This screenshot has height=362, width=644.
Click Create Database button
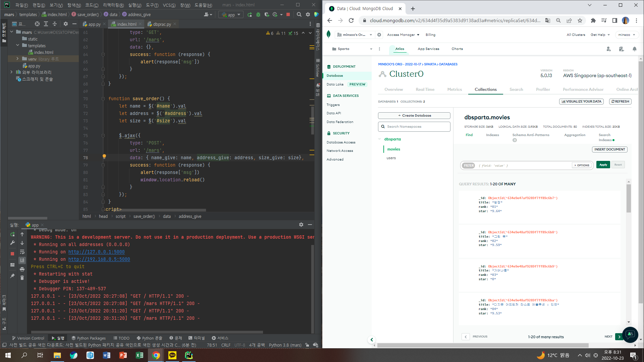click(x=414, y=116)
